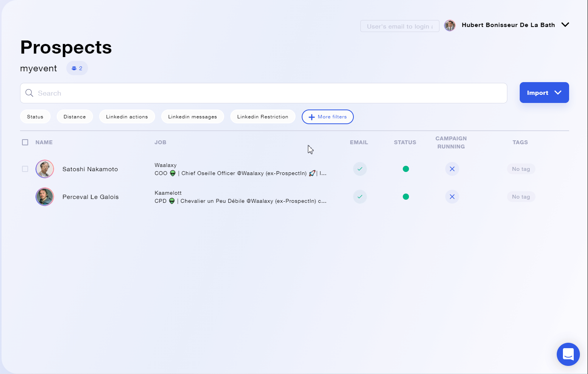The height and width of the screenshot is (374, 588).
Task: Click Satoshi Nakamoto's green status dot
Action: [406, 169]
